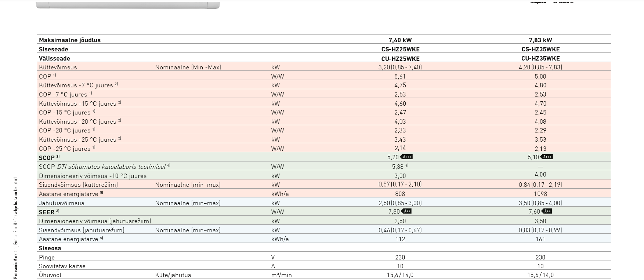Click cooling annual energy value 112

400,239
